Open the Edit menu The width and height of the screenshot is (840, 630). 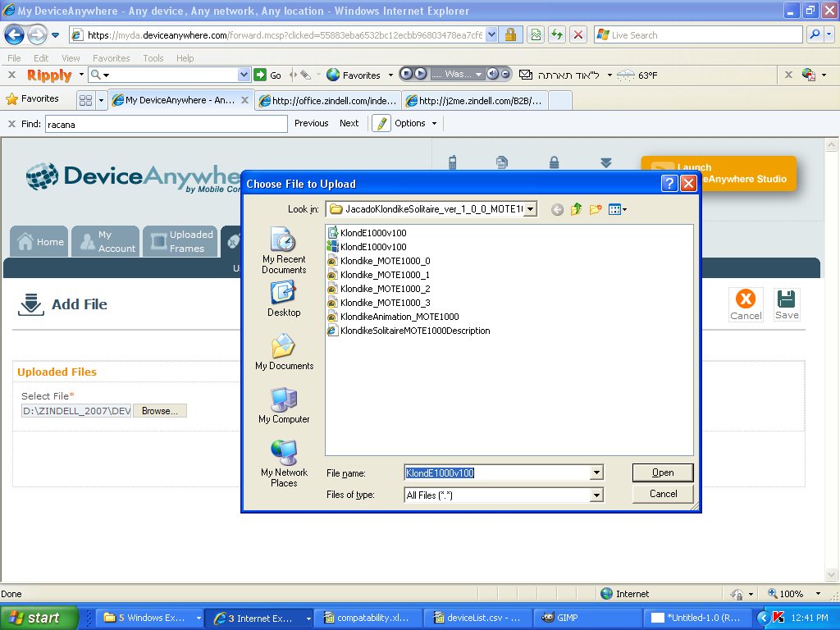click(x=41, y=58)
